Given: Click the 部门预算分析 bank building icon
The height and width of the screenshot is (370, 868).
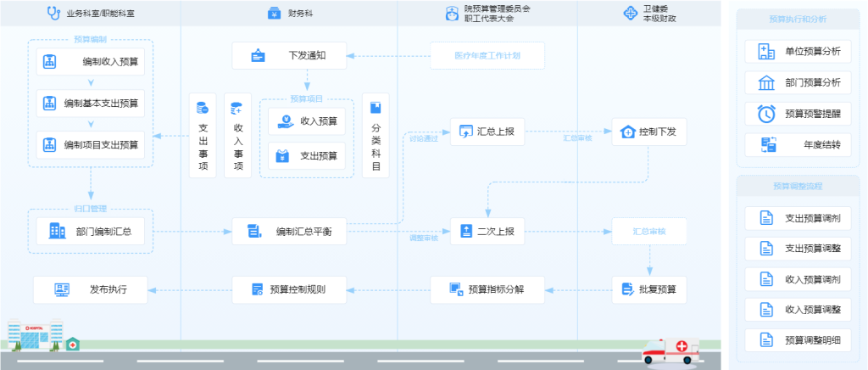Looking at the screenshot, I should 766,83.
